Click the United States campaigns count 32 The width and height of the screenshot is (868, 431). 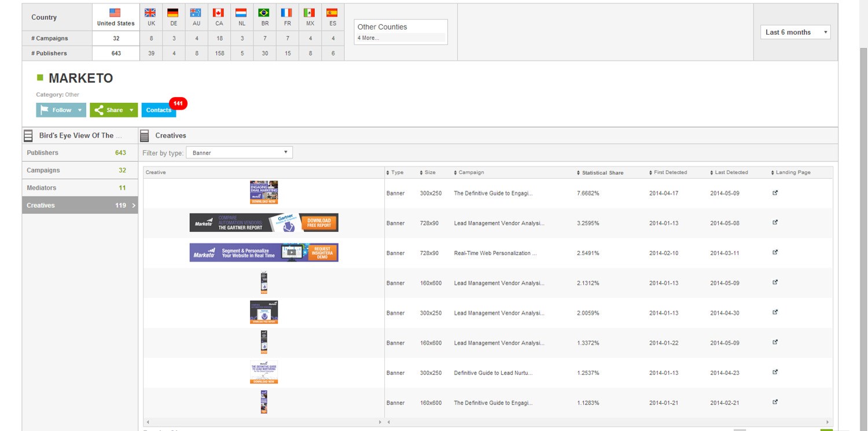[116, 38]
